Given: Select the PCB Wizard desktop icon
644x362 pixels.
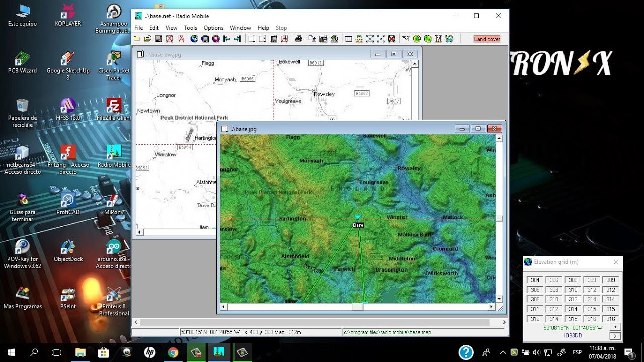Looking at the screenshot, I should point(22,62).
